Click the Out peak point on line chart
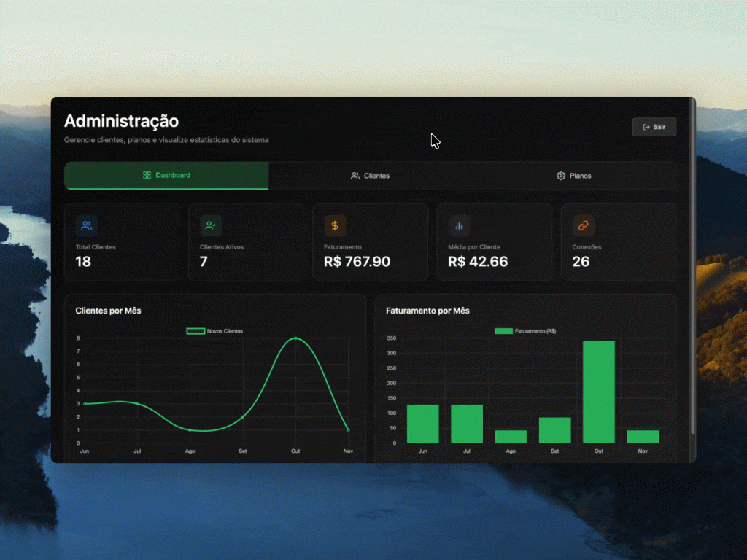 point(295,338)
